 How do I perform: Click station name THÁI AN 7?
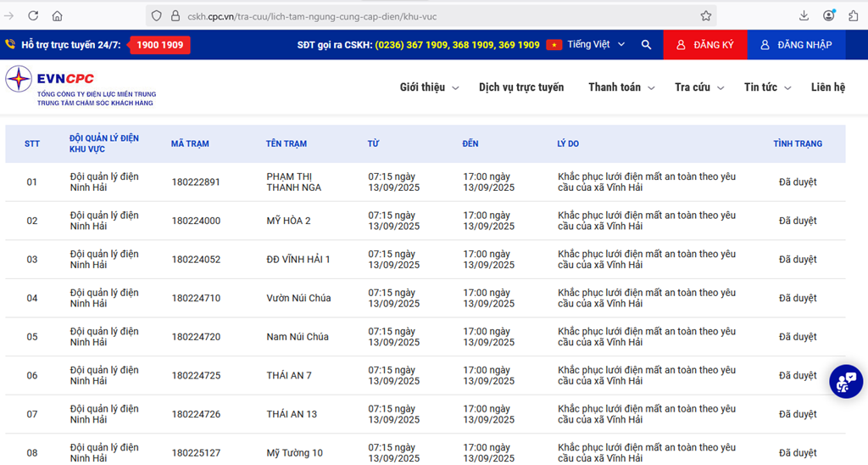point(289,376)
